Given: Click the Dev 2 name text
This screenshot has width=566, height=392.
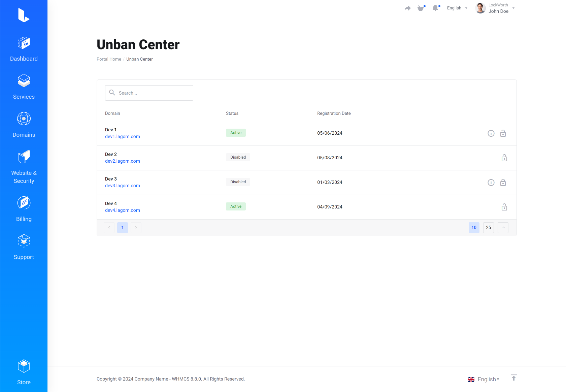Looking at the screenshot, I should 111,154.
